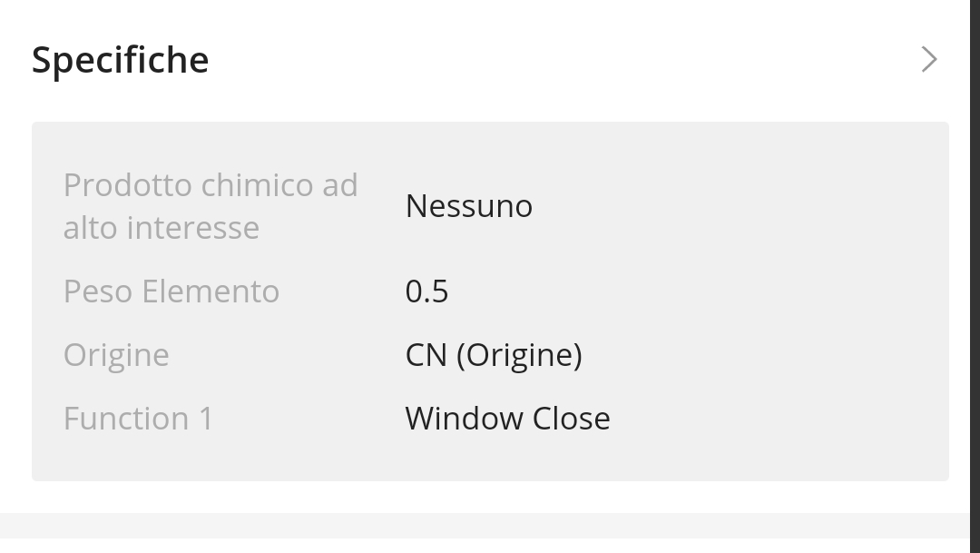Click the Peso Elemento row

click(490, 291)
